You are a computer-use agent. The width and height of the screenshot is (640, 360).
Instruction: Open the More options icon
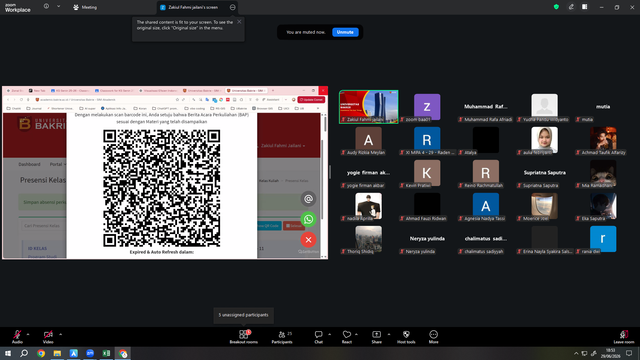click(x=433, y=334)
